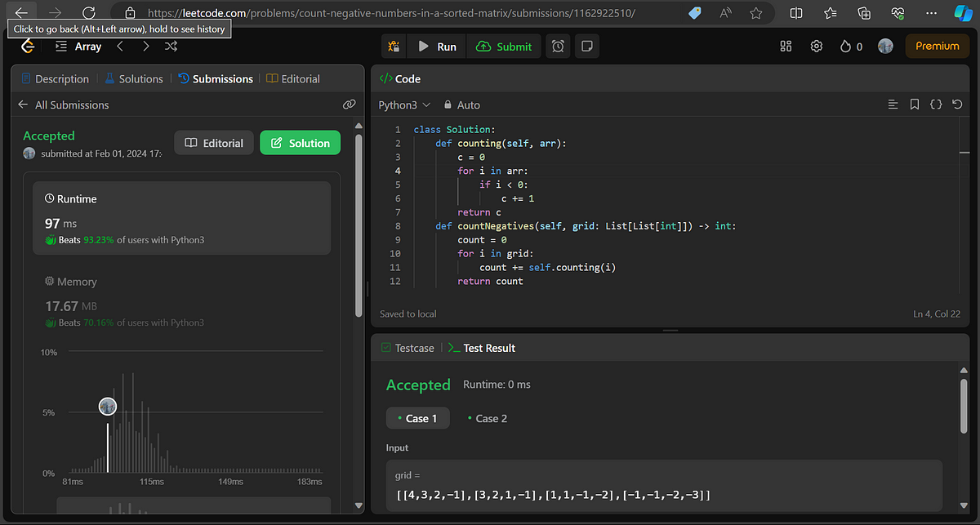Pick a random problem with shuffle icon
This screenshot has height=525, width=980.
[x=171, y=47]
